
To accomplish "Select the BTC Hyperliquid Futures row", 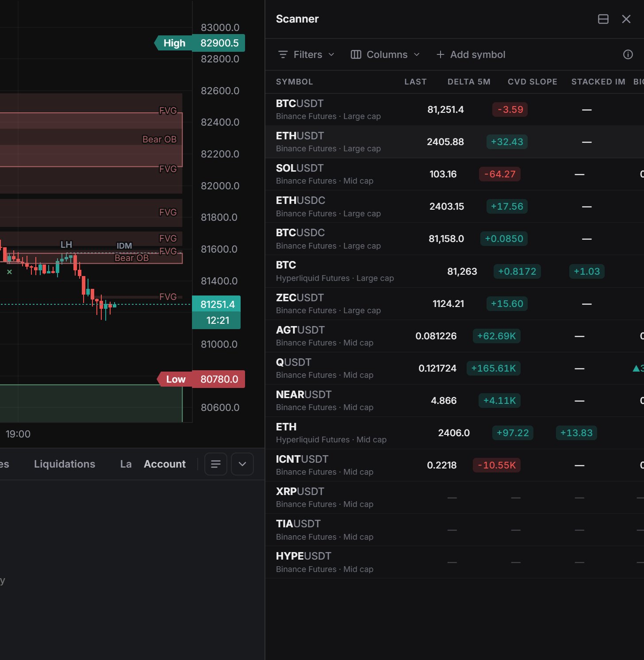I will click(455, 271).
